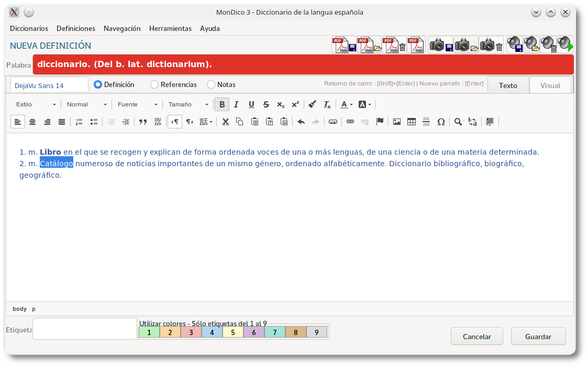Click the replace icon

[x=472, y=122]
